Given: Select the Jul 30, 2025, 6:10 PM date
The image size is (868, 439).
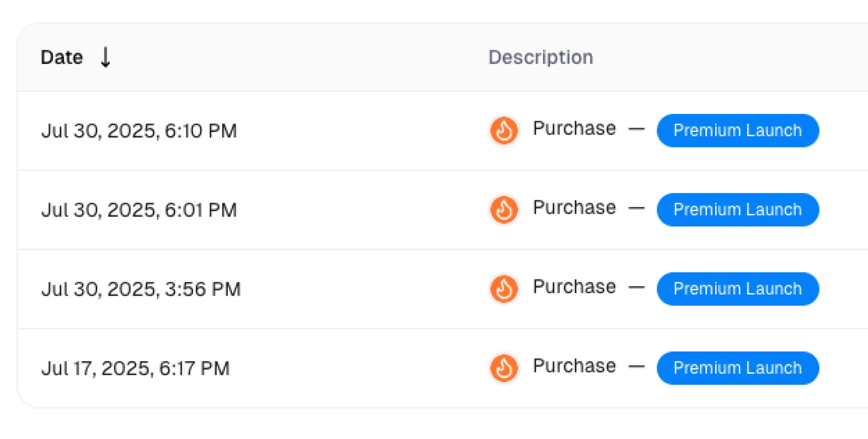Looking at the screenshot, I should click(139, 131).
